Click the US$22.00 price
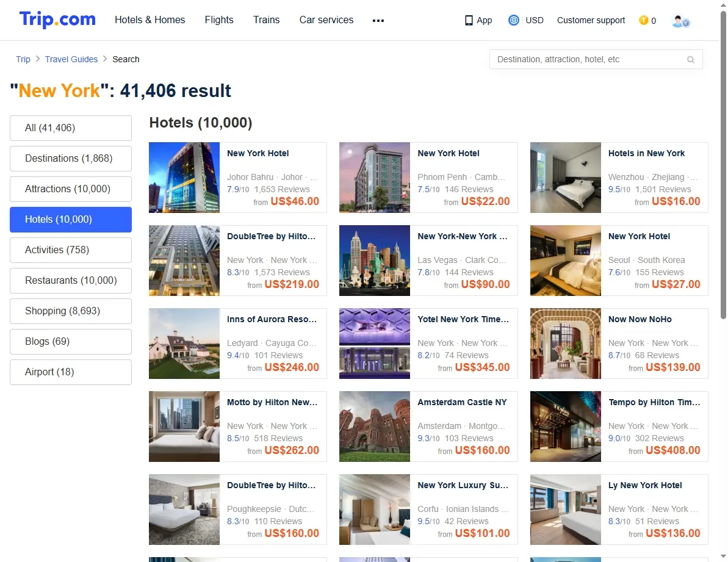Image resolution: width=728 pixels, height=562 pixels. point(486,201)
